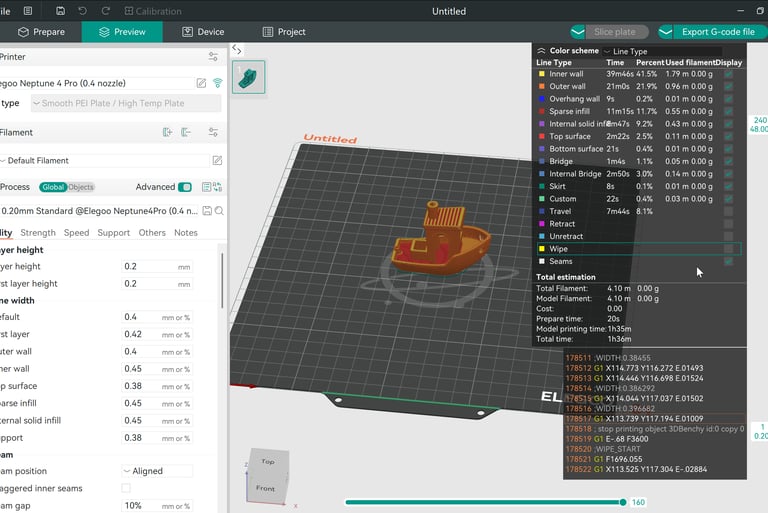Open the Project tab

click(x=284, y=32)
